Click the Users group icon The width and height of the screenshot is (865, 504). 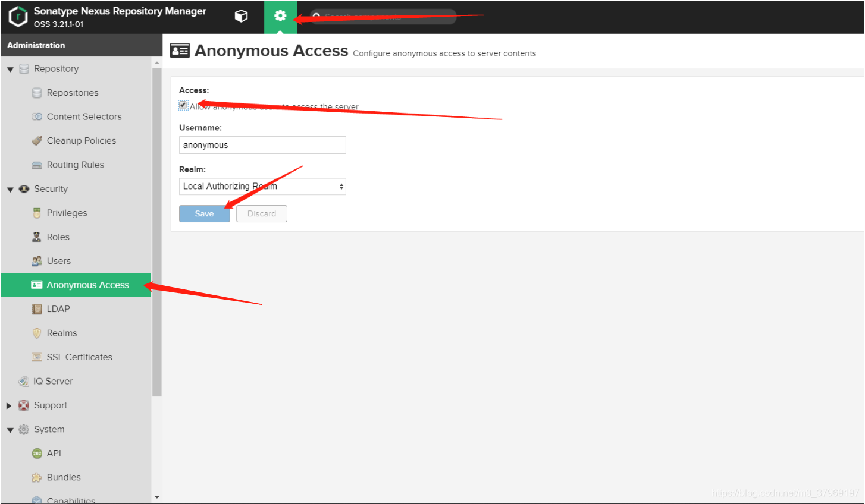[x=37, y=261]
